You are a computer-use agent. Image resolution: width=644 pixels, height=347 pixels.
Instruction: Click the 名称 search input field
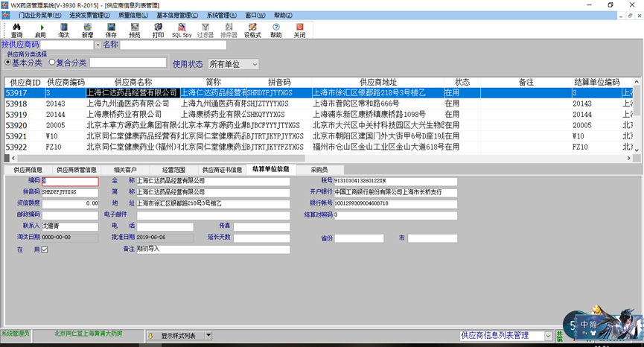pyautogui.click(x=173, y=45)
